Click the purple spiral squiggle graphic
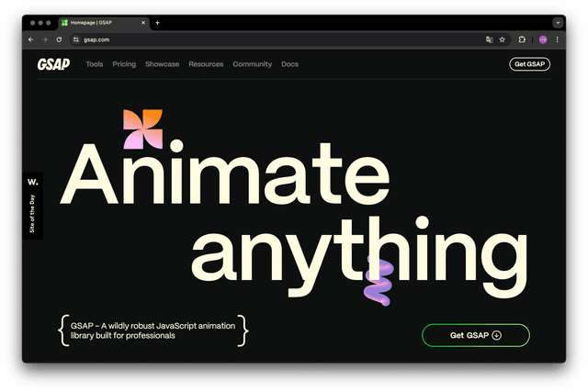This screenshot has height=392, width=588. 379,280
